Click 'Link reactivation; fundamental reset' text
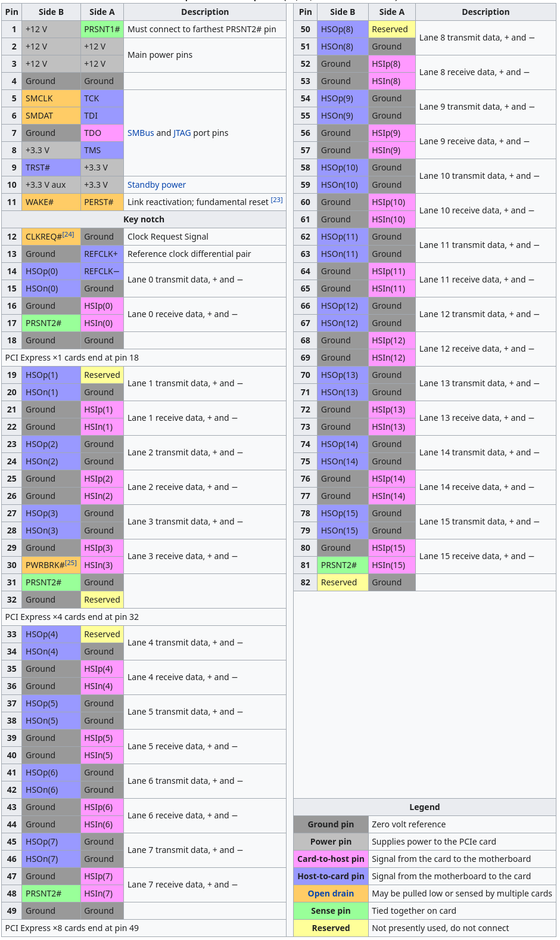Image resolution: width=560 pixels, height=940 pixels. point(198,202)
